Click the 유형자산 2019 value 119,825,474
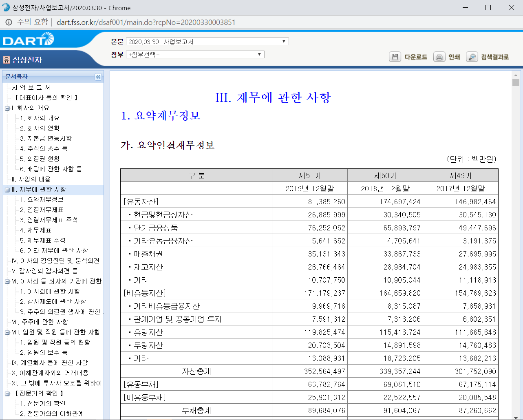Viewport: 523px width, 420px height. (x=324, y=332)
